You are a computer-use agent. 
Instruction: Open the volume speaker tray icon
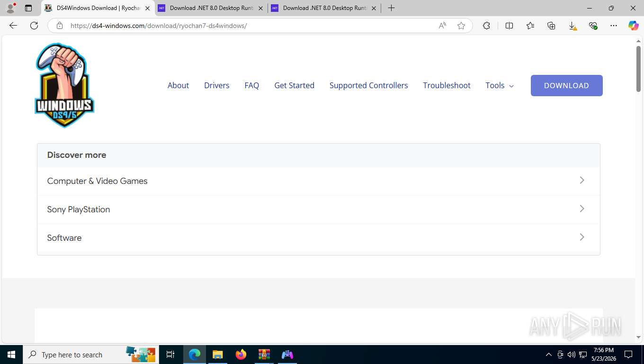click(571, 355)
